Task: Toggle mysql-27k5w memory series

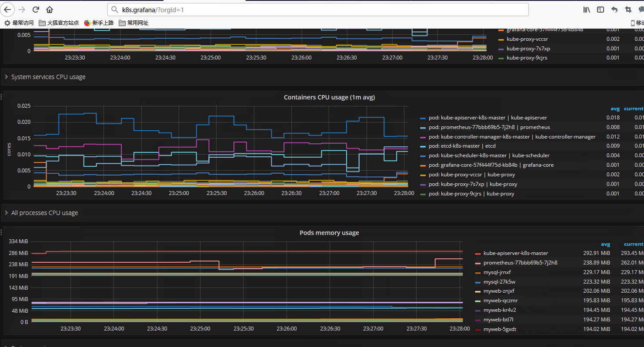Action: 499,282
